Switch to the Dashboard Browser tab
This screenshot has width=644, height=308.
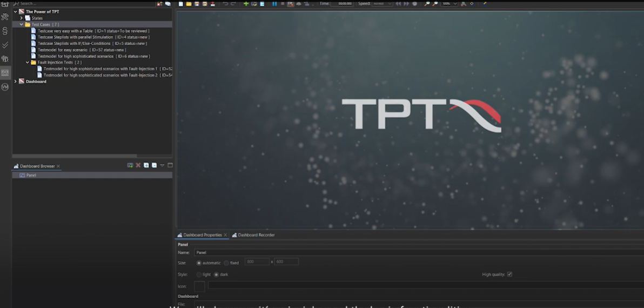pyautogui.click(x=37, y=166)
